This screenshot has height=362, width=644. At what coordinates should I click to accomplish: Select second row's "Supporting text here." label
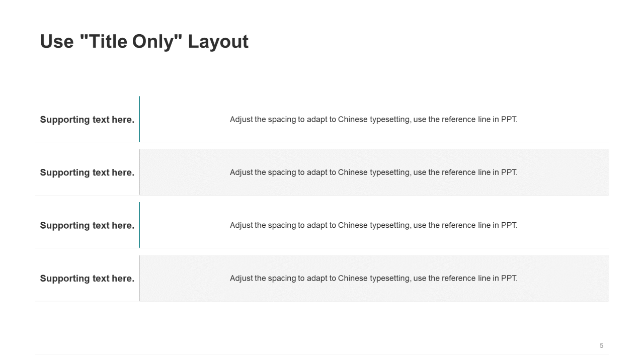tap(87, 172)
